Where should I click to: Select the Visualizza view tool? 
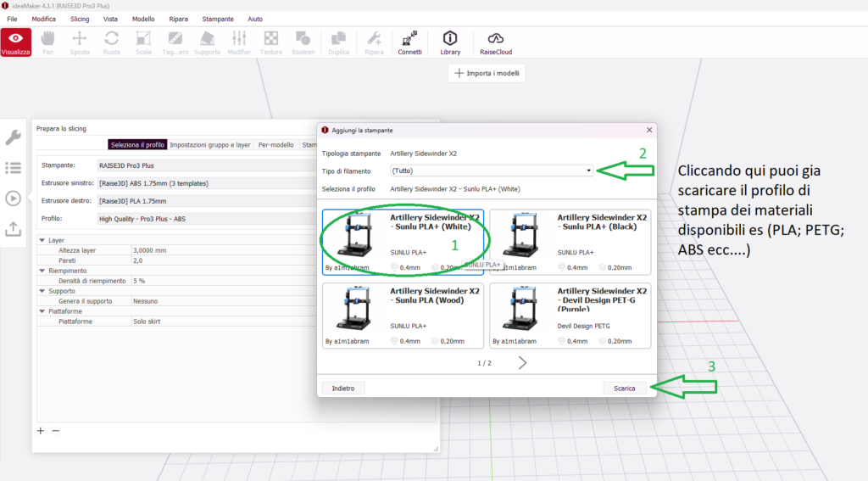[x=15, y=42]
